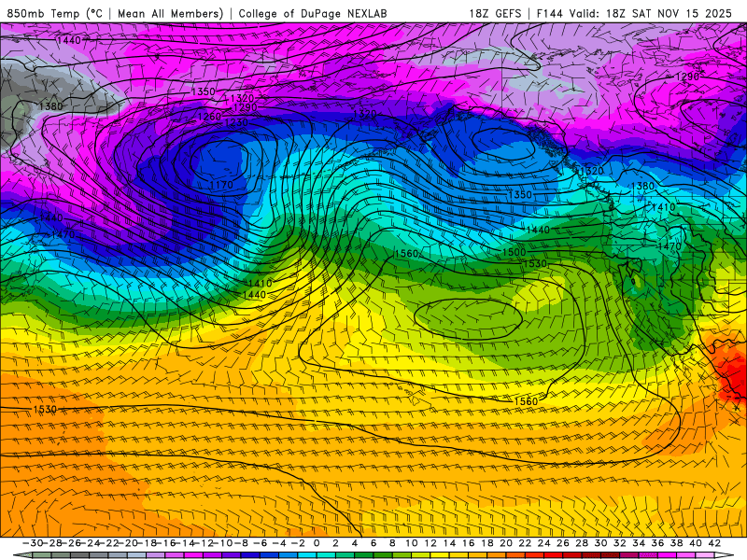Screen dimensions: 747x560
Task: Click the '18Z GEFS' model run text
Action: tap(495, 13)
